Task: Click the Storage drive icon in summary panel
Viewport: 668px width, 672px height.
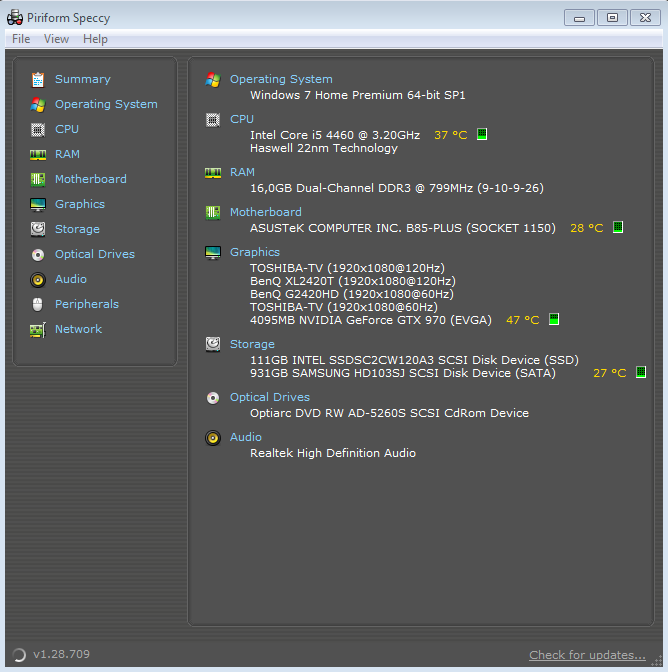Action: pos(213,344)
